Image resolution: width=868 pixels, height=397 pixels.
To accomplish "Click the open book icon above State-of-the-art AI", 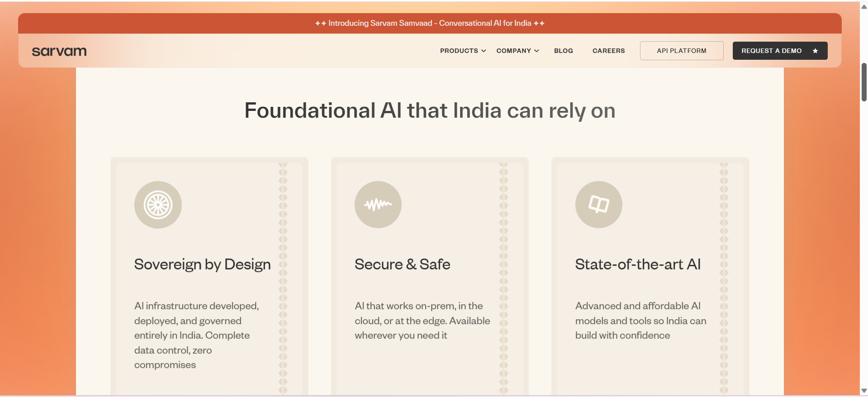I will [599, 205].
